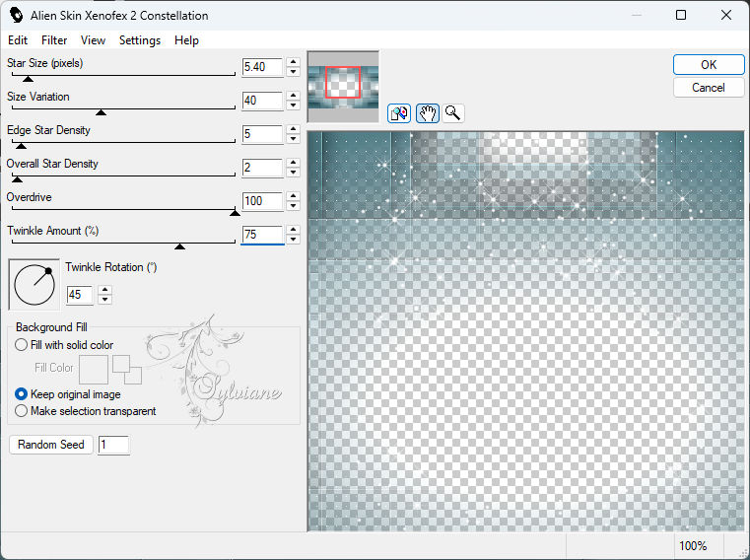The height and width of the screenshot is (560, 750).
Task: Close the Xenofex Constellation window
Action: [x=726, y=15]
